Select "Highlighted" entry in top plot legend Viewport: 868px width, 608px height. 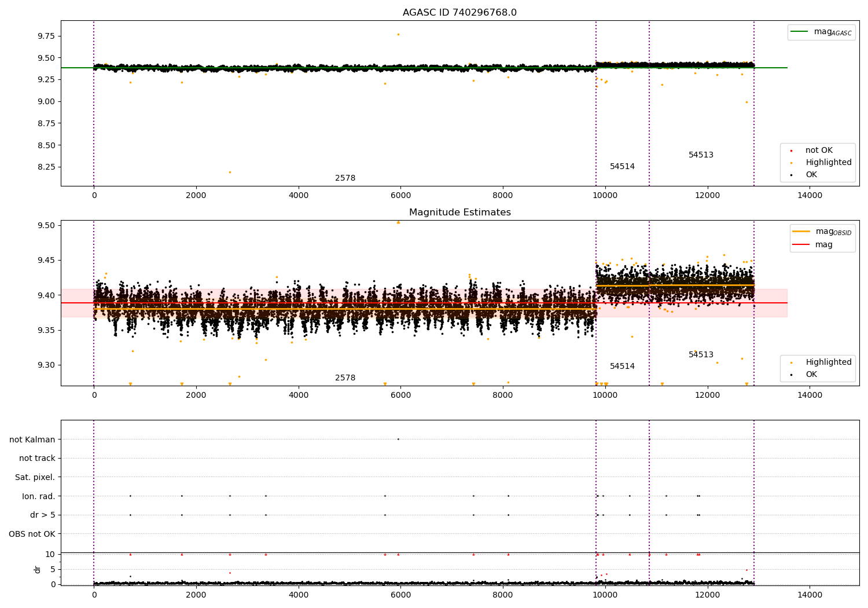point(829,163)
